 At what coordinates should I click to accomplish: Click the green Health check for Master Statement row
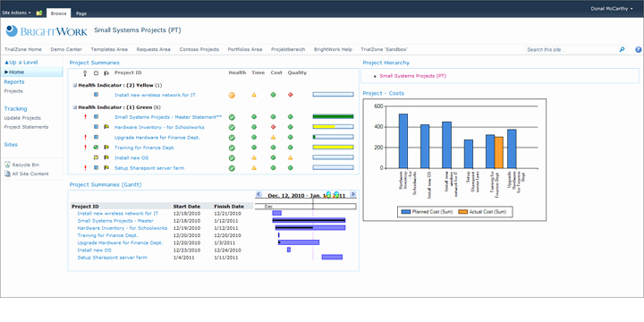[232, 117]
